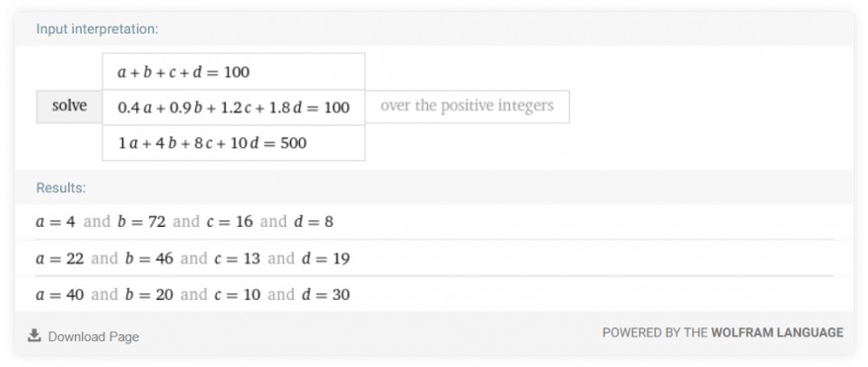Click value d = 30 in last result
Screen dimensions: 868x367
coord(326,294)
